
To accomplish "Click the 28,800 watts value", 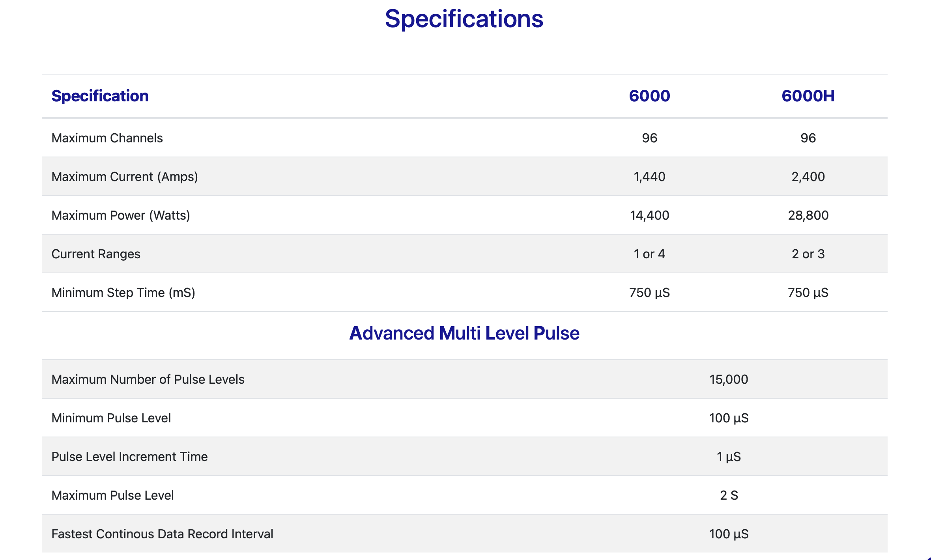I will (808, 215).
